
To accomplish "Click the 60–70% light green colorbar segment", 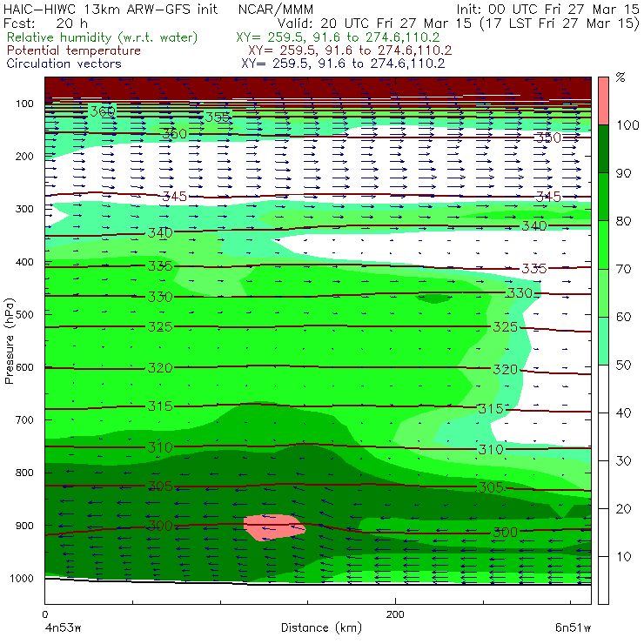I will [603, 292].
